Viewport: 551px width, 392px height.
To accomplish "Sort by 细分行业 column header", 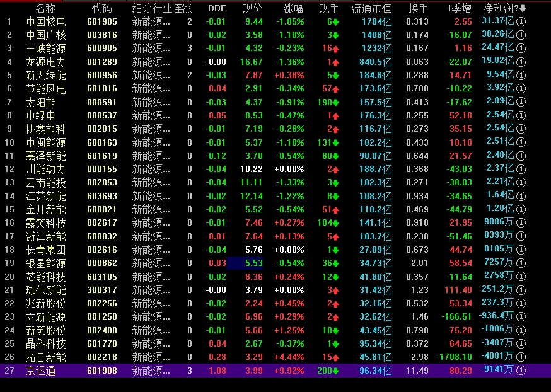I will coord(152,8).
